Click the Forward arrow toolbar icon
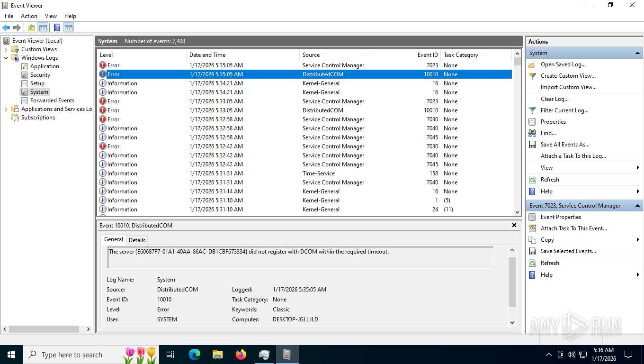 click(x=17, y=27)
